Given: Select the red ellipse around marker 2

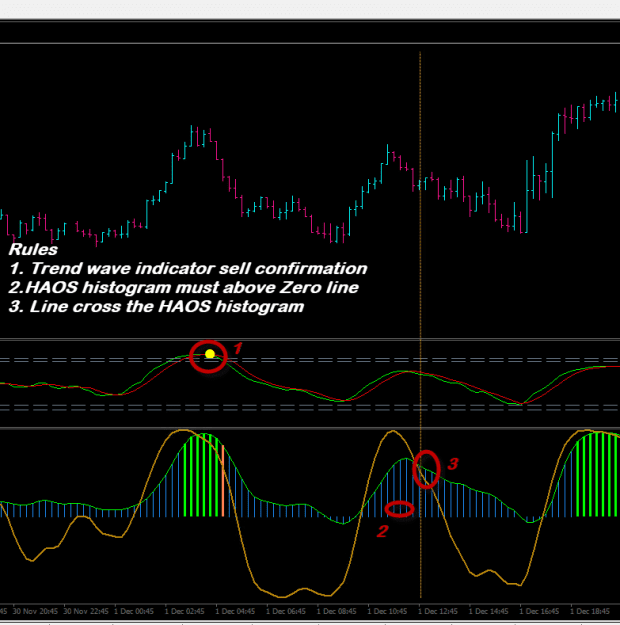Looking at the screenshot, I should tap(399, 509).
